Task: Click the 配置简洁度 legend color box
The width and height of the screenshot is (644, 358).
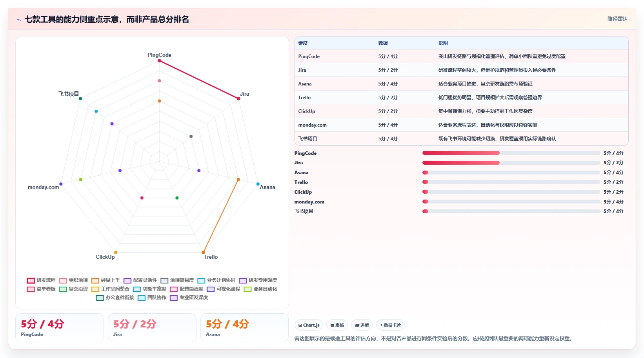Action: click(x=173, y=289)
